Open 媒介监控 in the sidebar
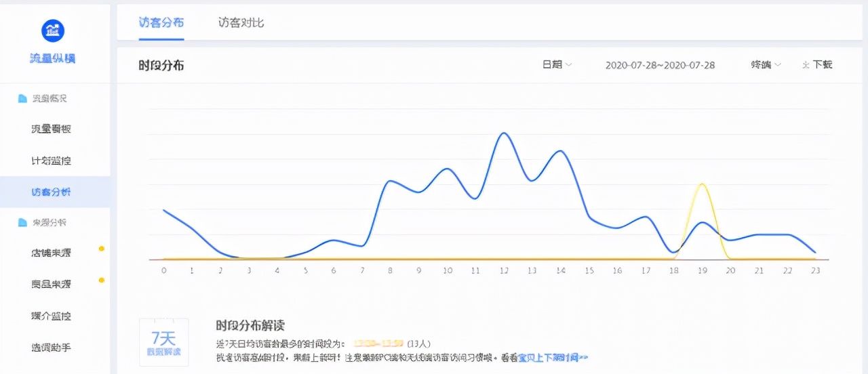The width and height of the screenshot is (868, 374). [51, 316]
